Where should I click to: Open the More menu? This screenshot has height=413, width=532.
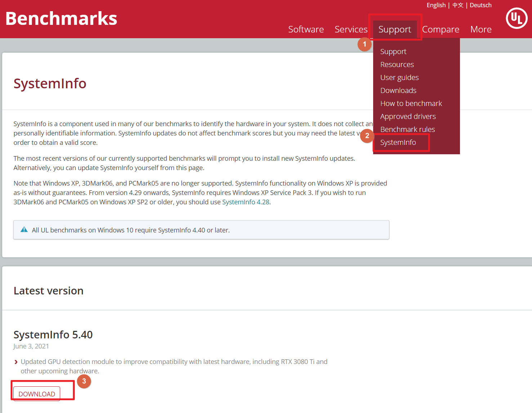click(x=481, y=29)
